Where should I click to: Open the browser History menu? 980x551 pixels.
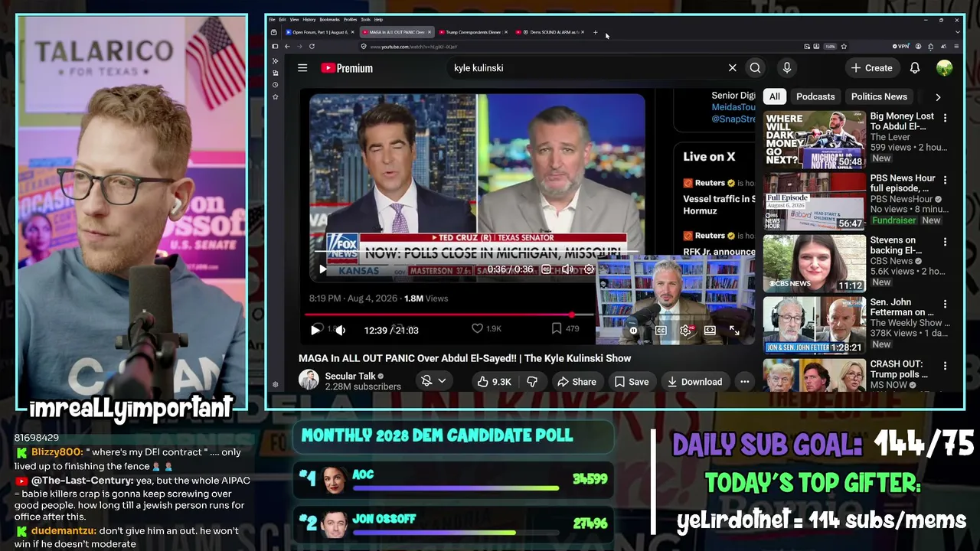[x=309, y=19]
